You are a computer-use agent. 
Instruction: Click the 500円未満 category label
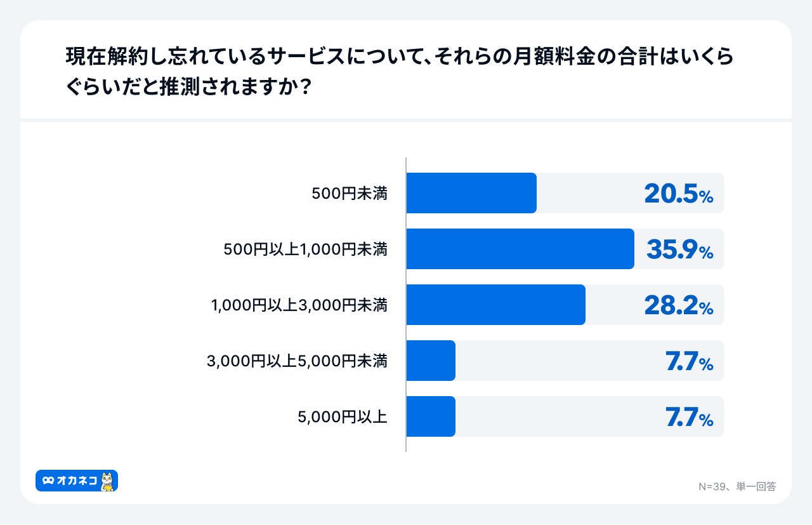(350, 194)
